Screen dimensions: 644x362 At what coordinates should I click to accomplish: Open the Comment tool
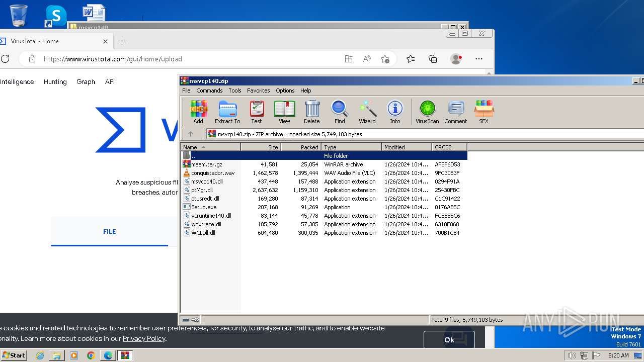coord(456,112)
